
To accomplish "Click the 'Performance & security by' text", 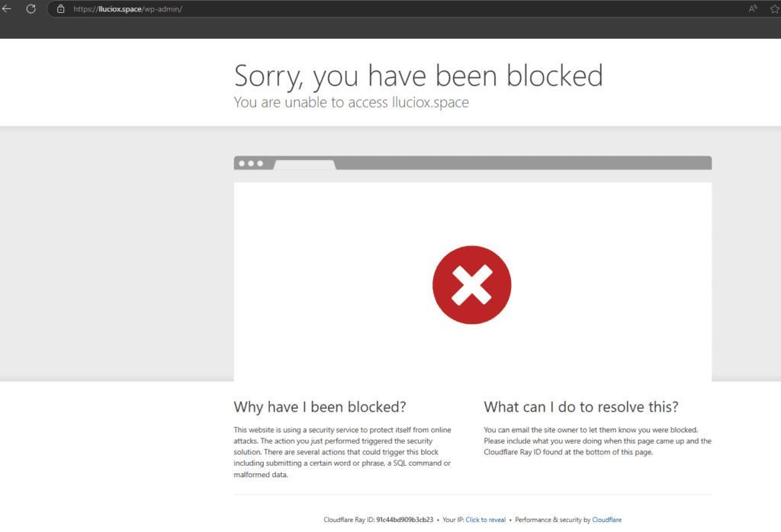I will pyautogui.click(x=552, y=520).
